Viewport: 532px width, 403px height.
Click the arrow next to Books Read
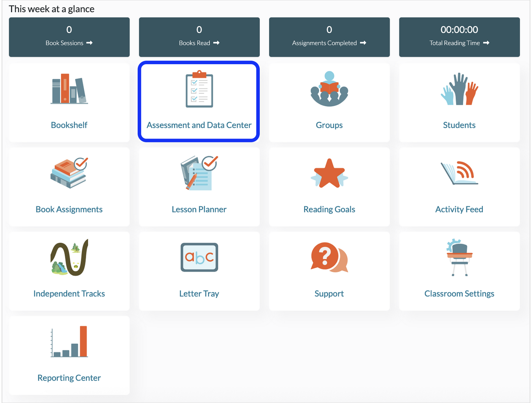(x=216, y=43)
